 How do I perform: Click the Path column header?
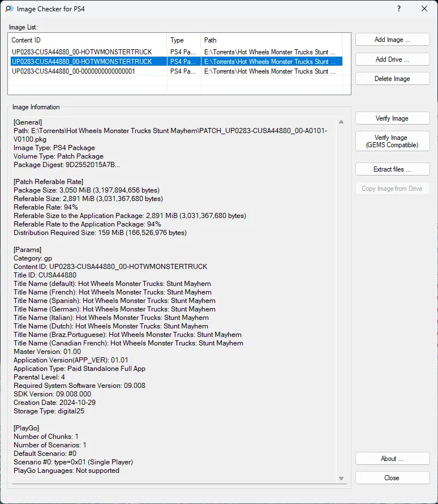click(x=272, y=40)
